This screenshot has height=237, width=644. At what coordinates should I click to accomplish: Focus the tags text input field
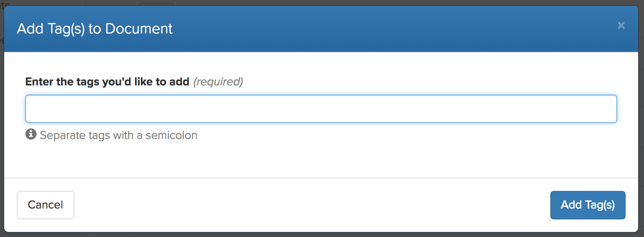pyautogui.click(x=321, y=109)
